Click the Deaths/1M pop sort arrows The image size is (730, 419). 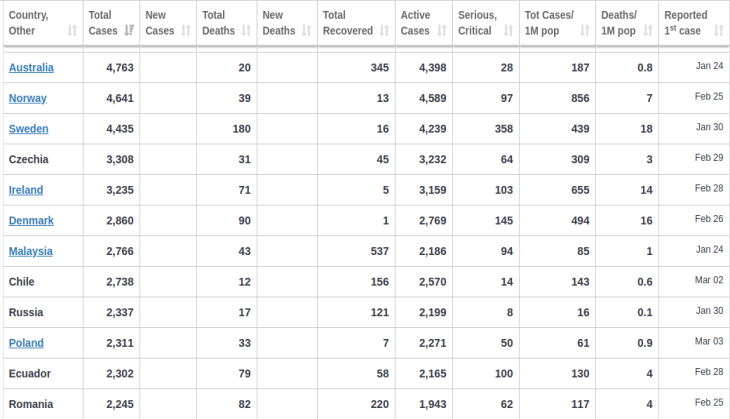(x=648, y=31)
